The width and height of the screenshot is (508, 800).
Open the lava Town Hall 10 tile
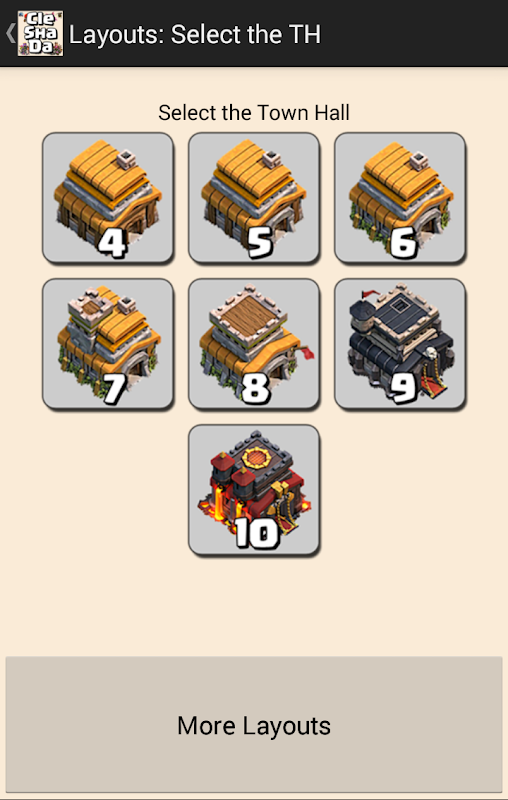coord(254,490)
